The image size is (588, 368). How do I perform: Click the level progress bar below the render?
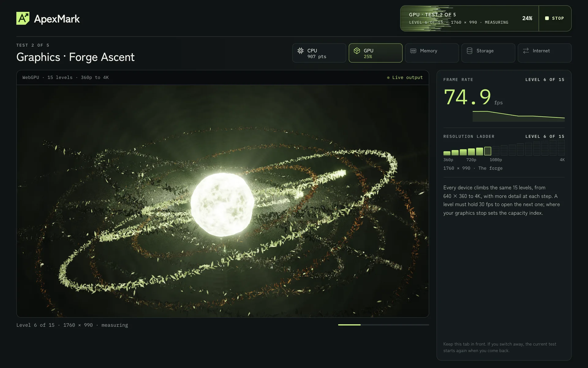[383, 325]
